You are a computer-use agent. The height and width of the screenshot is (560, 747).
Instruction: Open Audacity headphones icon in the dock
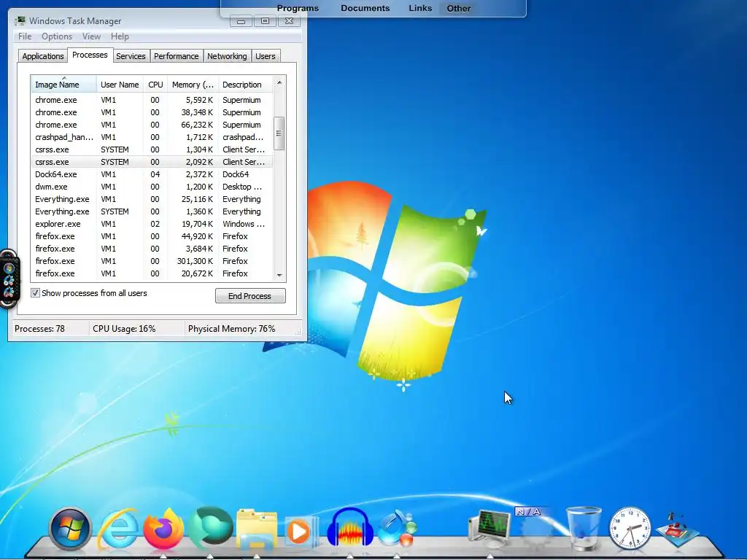[x=350, y=528]
